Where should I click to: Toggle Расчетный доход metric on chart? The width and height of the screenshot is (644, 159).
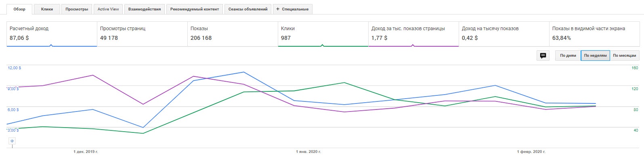52,34
